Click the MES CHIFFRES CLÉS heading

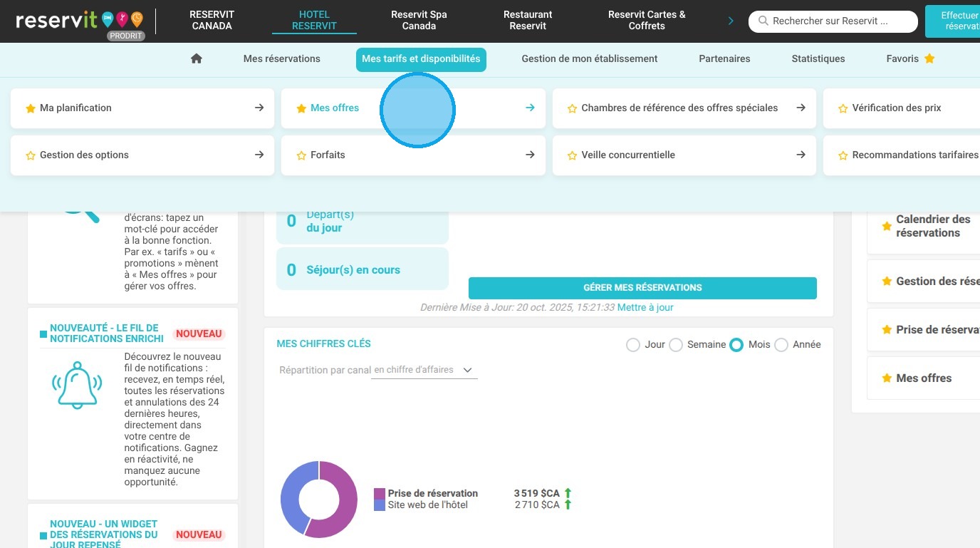324,344
